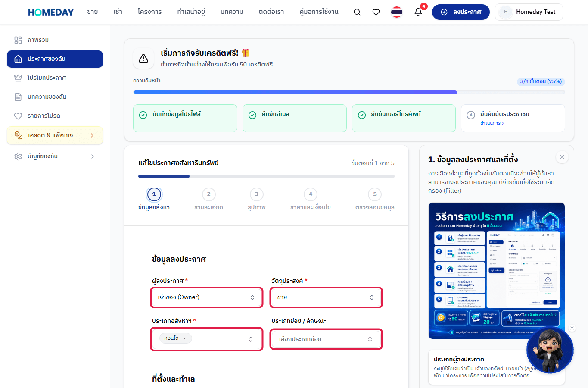This screenshot has width=588, height=388.
Task: Select รายการโปรด in the sidebar
Action: pos(55,116)
